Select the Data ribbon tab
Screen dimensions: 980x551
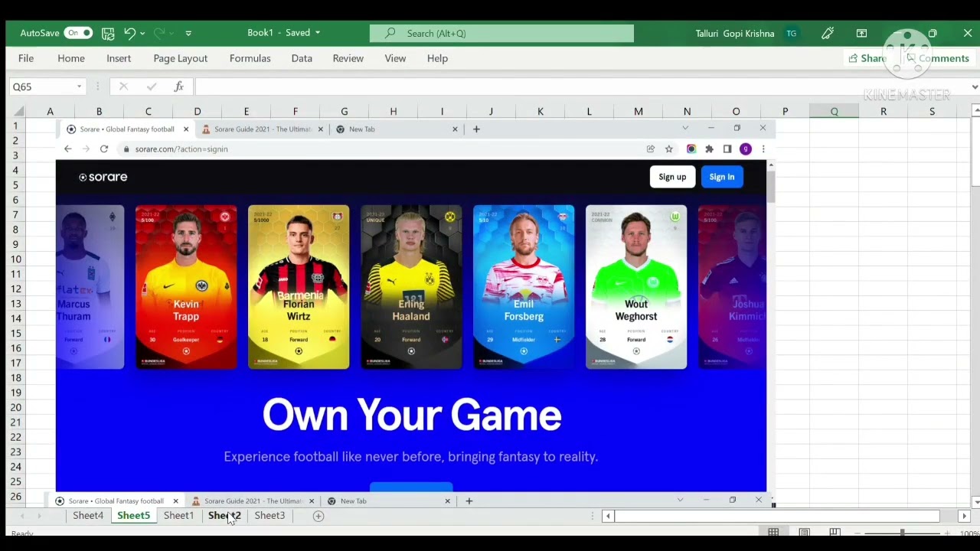[x=302, y=58]
